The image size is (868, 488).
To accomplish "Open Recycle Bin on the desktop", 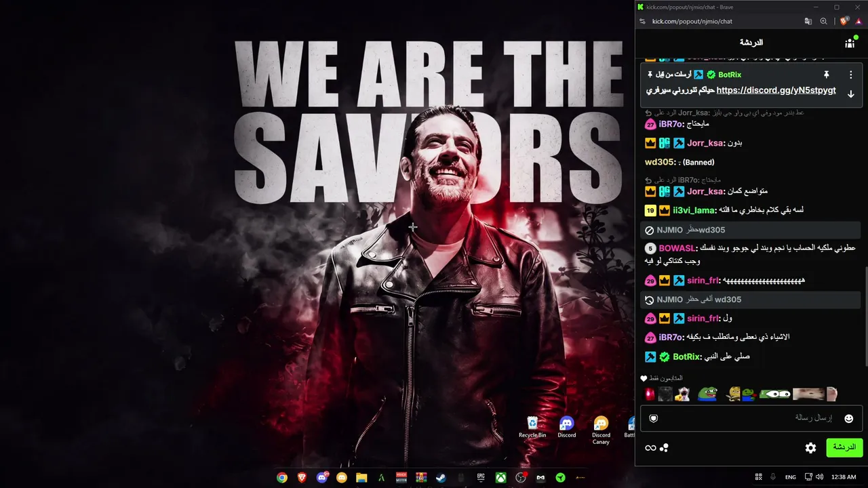I will 532,428.
